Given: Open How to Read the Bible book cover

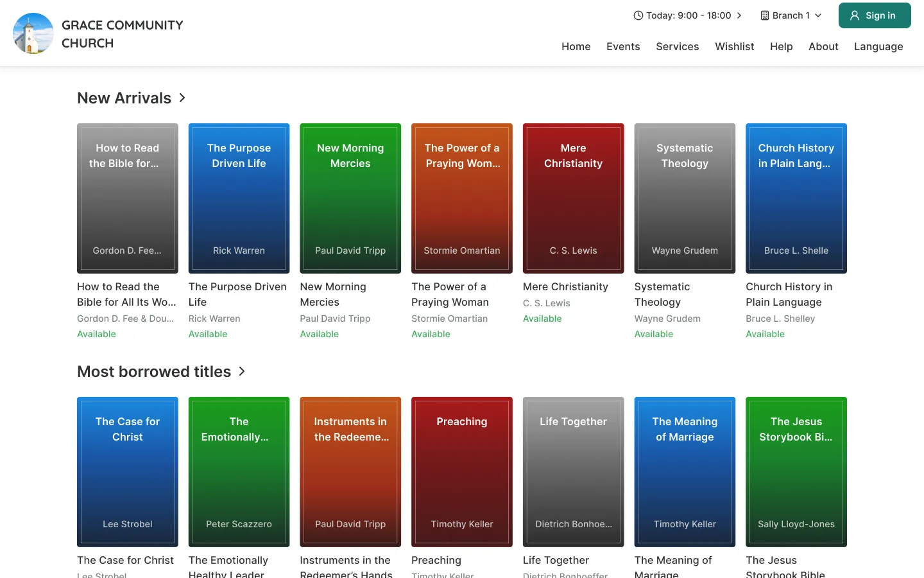Looking at the screenshot, I should [x=128, y=198].
